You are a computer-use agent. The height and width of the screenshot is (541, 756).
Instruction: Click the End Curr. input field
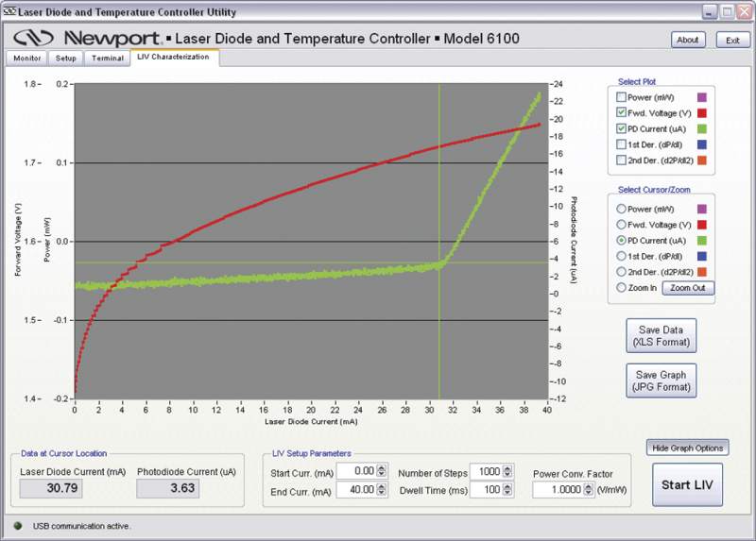pos(357,490)
